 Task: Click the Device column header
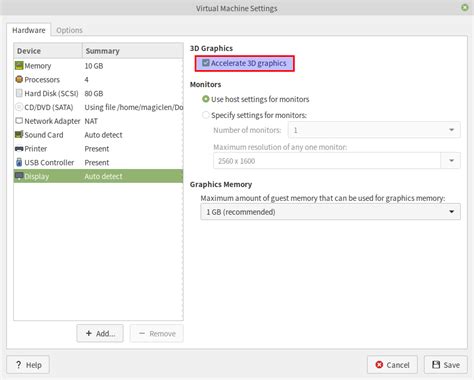[x=48, y=51]
